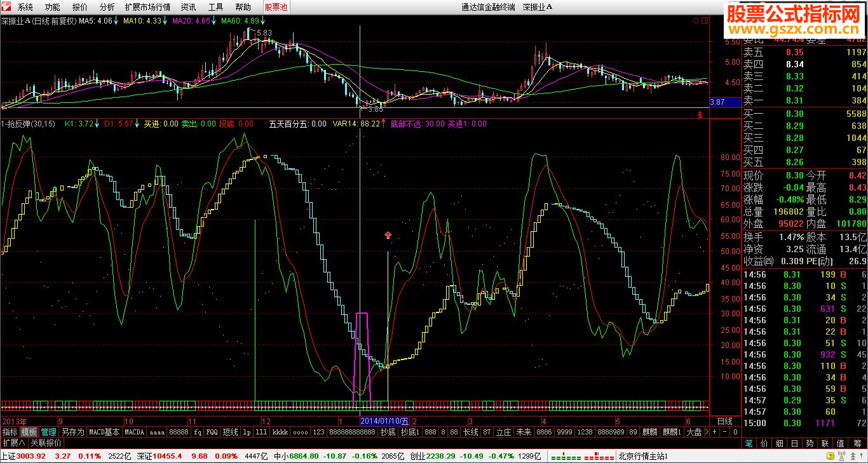Click the + button beside the indicator tabs
Viewport: 868px width, 463px height.
[714, 432]
